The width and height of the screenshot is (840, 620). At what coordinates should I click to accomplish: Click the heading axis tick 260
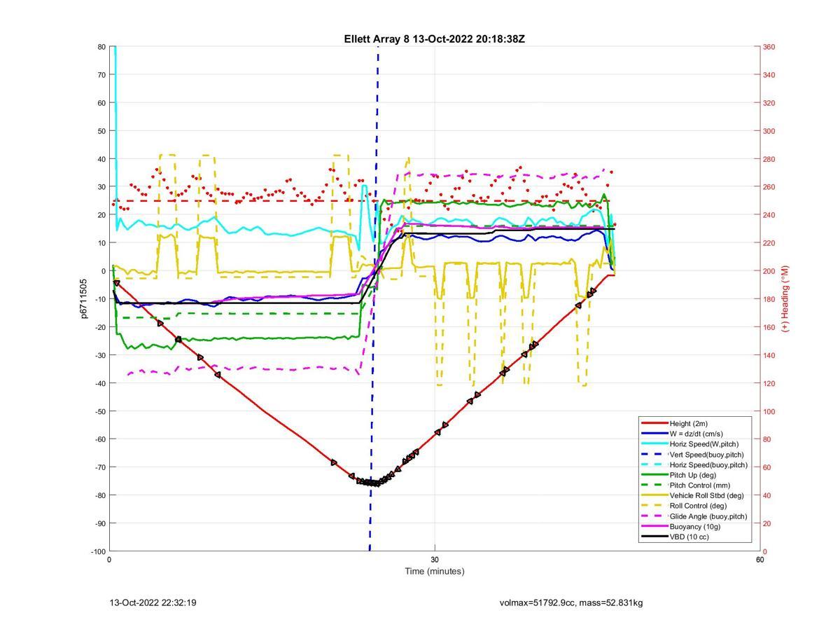coord(769,187)
